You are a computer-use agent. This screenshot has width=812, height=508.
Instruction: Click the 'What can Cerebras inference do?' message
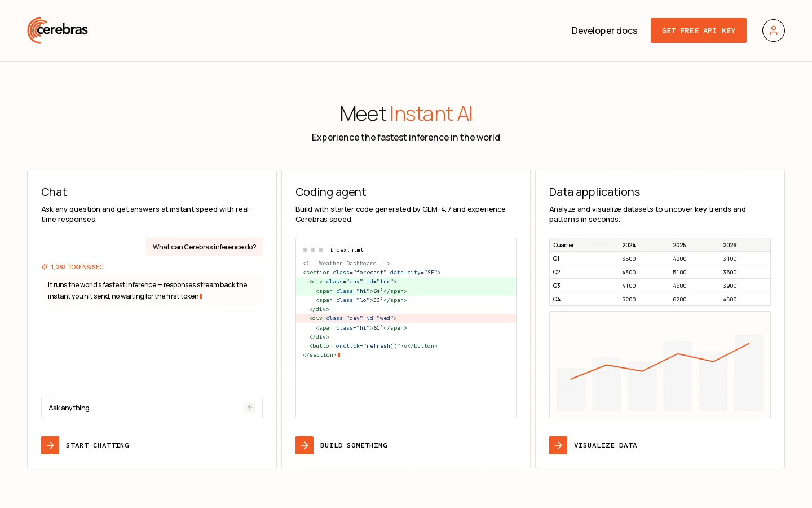204,247
